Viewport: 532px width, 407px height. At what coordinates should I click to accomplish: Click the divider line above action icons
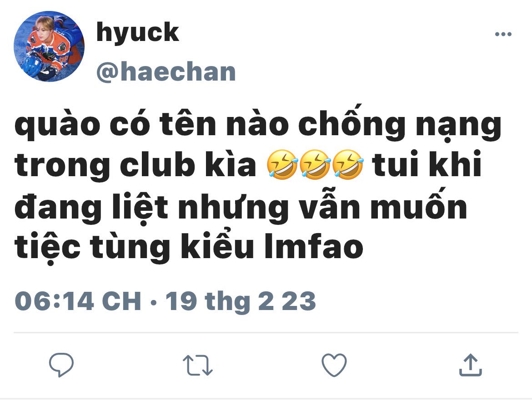(x=266, y=332)
